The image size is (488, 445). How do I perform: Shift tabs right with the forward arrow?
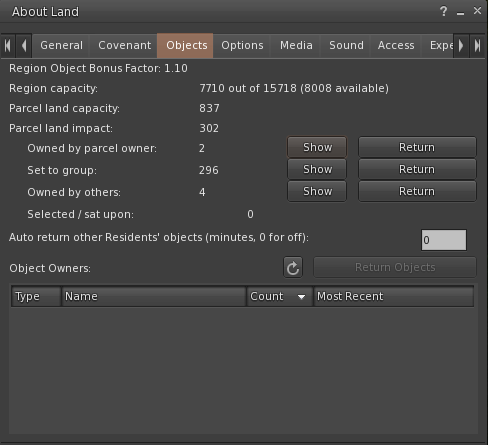tap(461, 45)
